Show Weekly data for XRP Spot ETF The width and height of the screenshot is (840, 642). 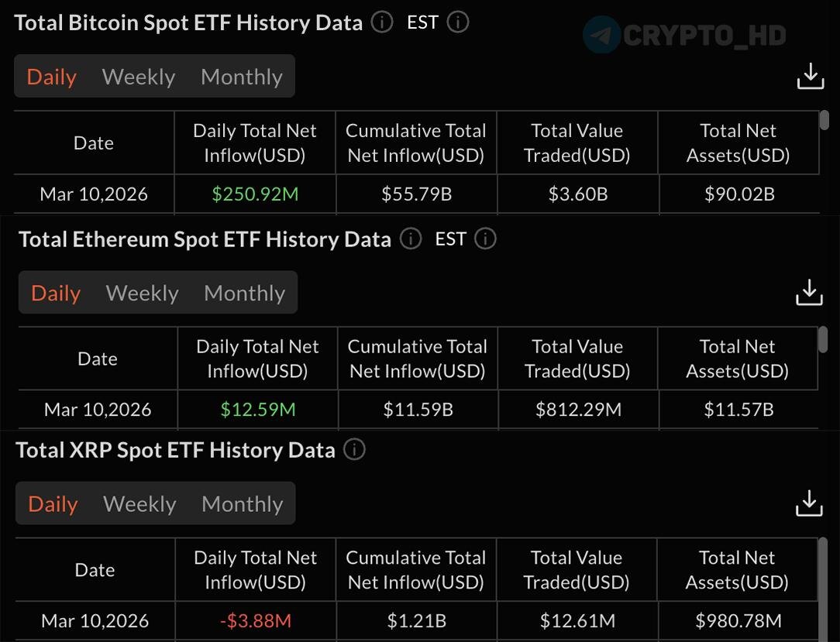(139, 504)
